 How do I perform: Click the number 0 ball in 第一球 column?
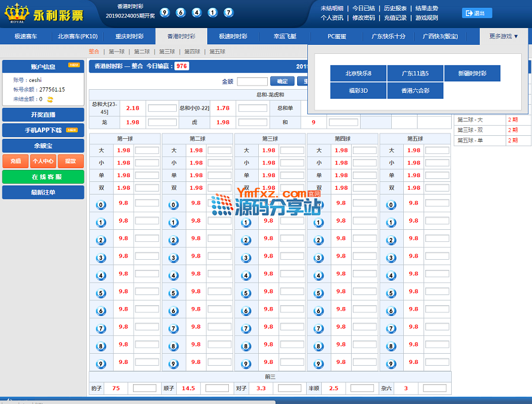click(x=101, y=205)
